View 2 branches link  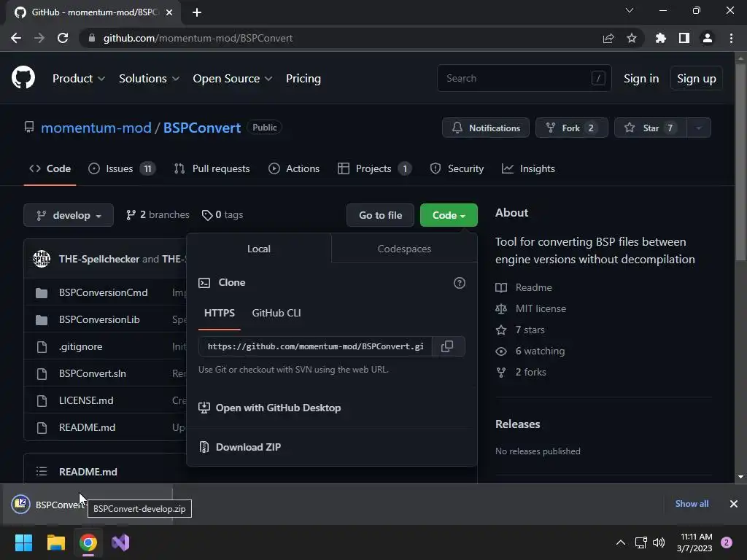[x=158, y=215]
